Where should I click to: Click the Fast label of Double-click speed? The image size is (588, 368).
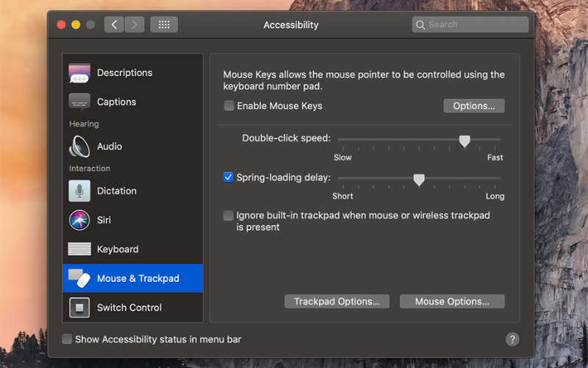[x=495, y=158]
